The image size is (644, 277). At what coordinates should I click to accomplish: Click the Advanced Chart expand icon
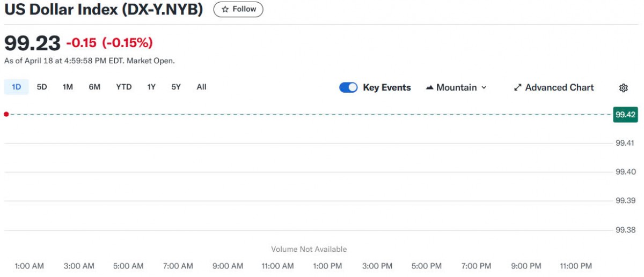(x=518, y=87)
